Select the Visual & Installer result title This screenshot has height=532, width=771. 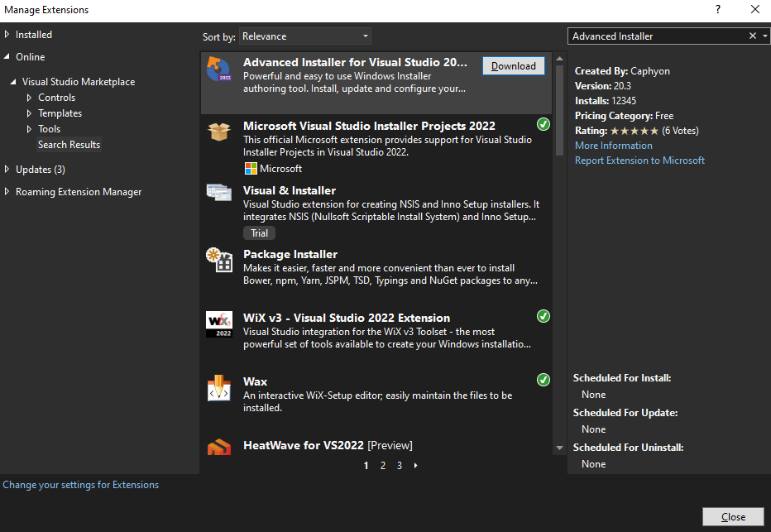290,190
